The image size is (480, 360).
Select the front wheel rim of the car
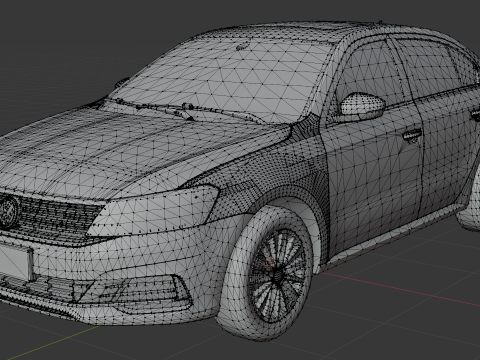click(277, 275)
